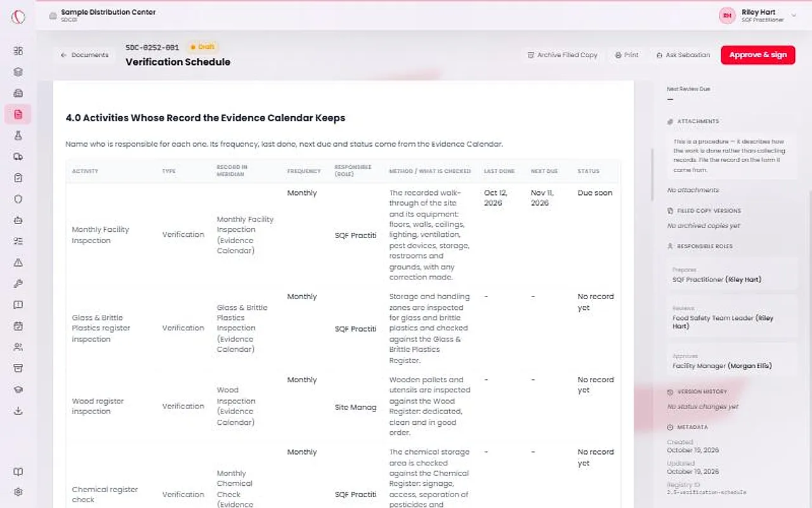Click the document vertical scrollbar
This screenshot has width=812, height=508.
652,175
